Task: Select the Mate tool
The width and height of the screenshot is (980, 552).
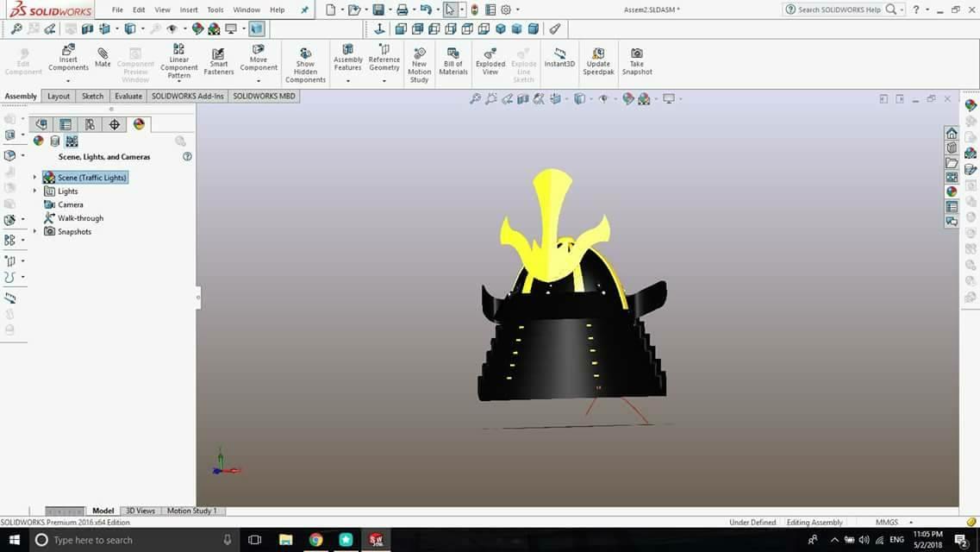Action: [x=103, y=58]
